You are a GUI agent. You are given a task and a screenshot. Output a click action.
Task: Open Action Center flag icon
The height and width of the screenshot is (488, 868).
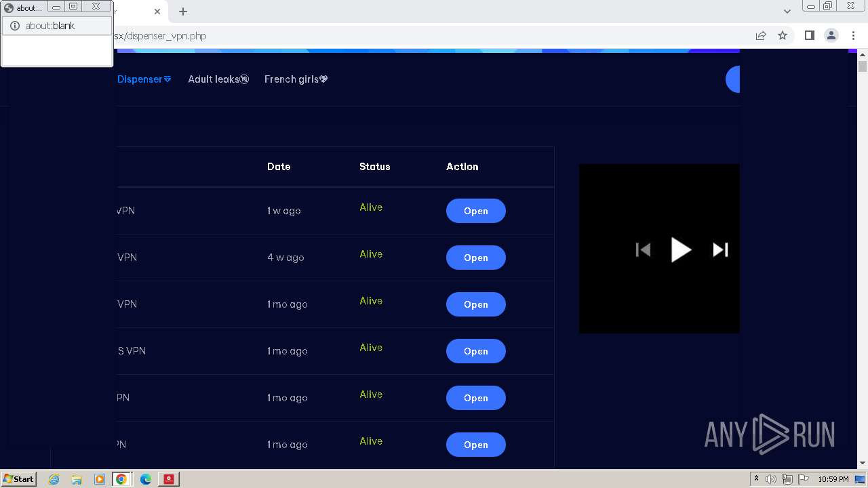(x=804, y=479)
